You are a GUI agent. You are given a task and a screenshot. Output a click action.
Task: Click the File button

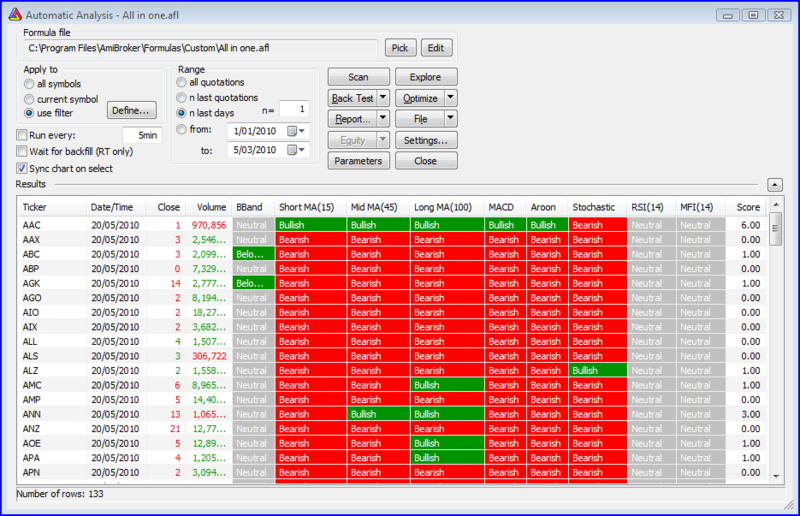coord(420,119)
